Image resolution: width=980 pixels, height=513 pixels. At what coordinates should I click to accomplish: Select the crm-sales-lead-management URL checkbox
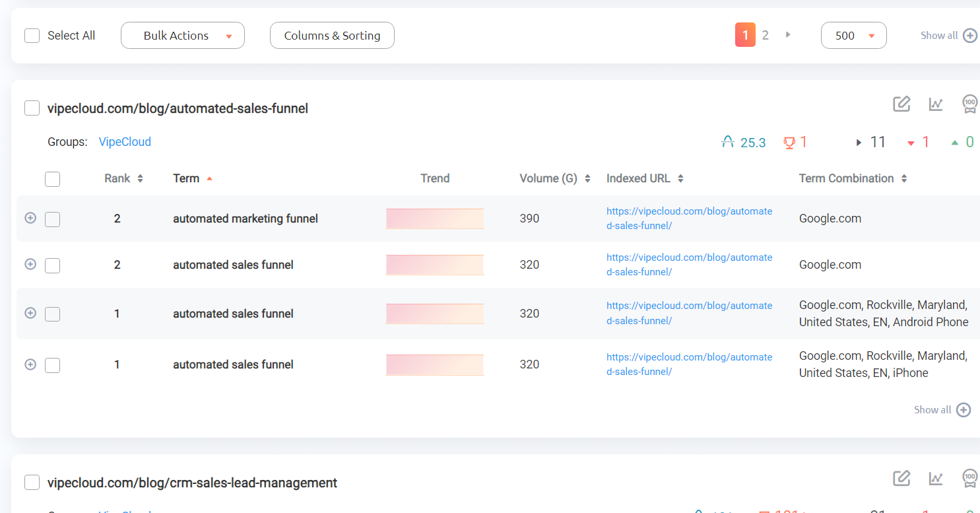(x=32, y=483)
